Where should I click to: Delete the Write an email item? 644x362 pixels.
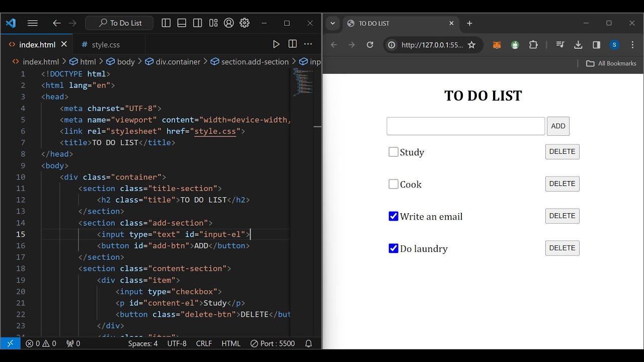[x=562, y=216]
